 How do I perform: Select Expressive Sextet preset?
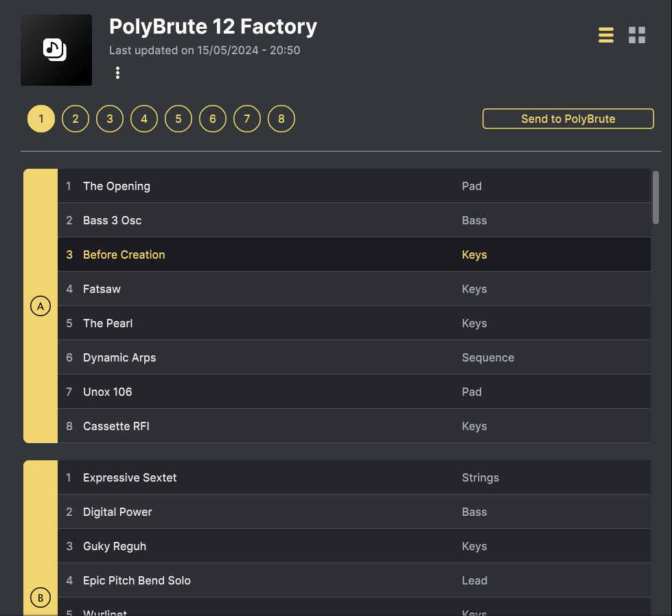(354, 477)
